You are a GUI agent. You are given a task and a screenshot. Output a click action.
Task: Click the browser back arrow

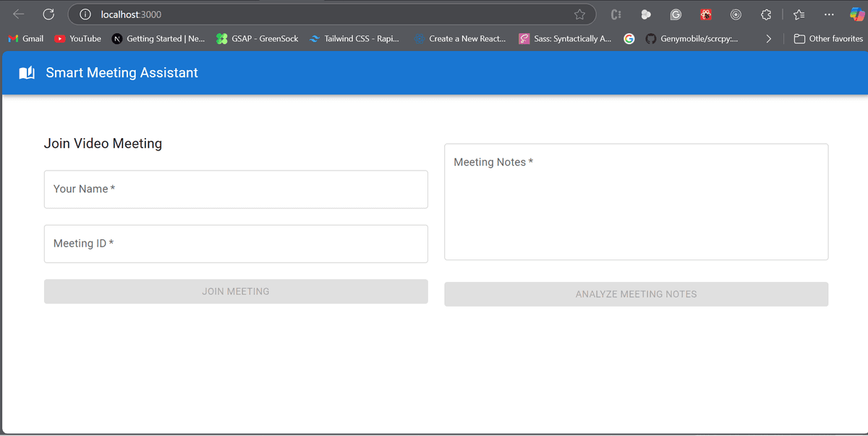[19, 14]
